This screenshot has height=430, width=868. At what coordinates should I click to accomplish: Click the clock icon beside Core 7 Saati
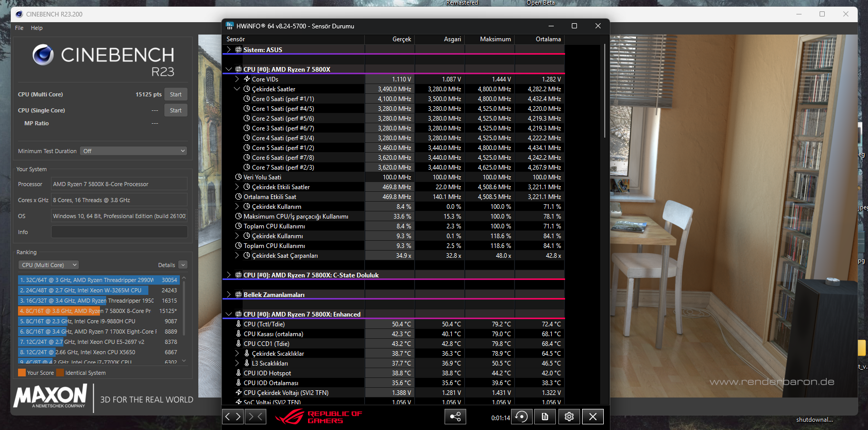tap(247, 167)
